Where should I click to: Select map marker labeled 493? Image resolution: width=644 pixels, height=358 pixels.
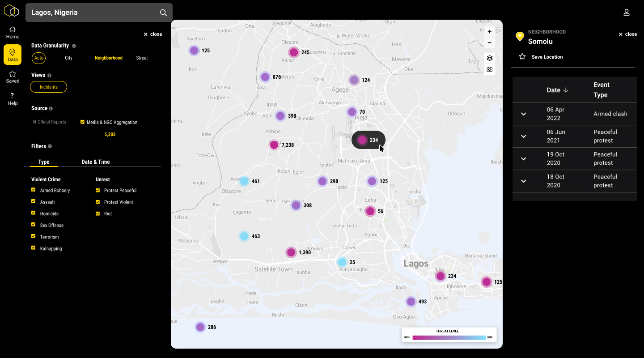411,302
